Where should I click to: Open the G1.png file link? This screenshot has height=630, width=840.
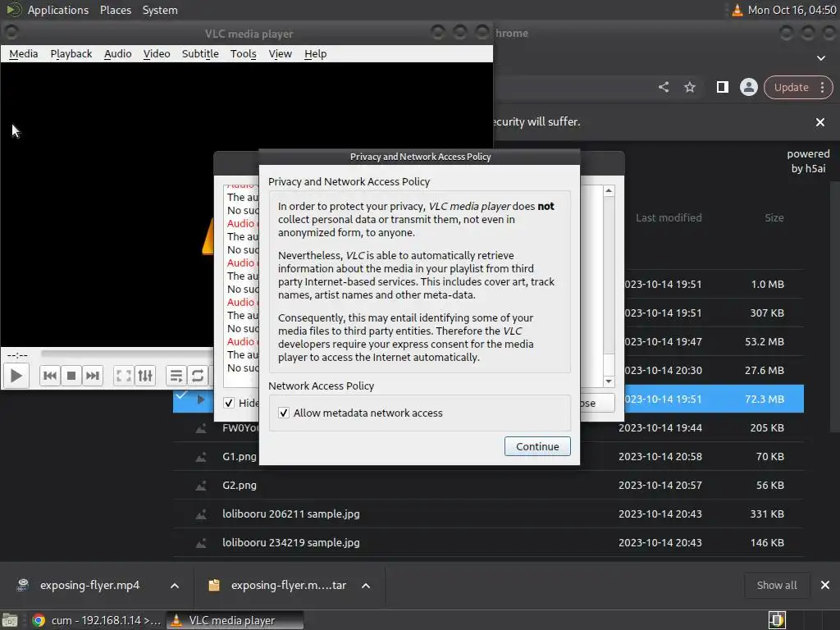pos(240,456)
